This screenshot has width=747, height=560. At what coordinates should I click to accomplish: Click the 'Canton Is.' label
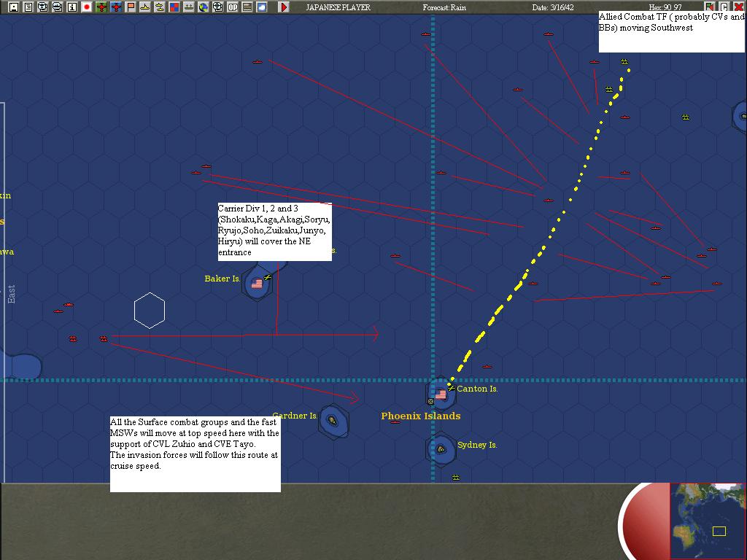tap(477, 389)
